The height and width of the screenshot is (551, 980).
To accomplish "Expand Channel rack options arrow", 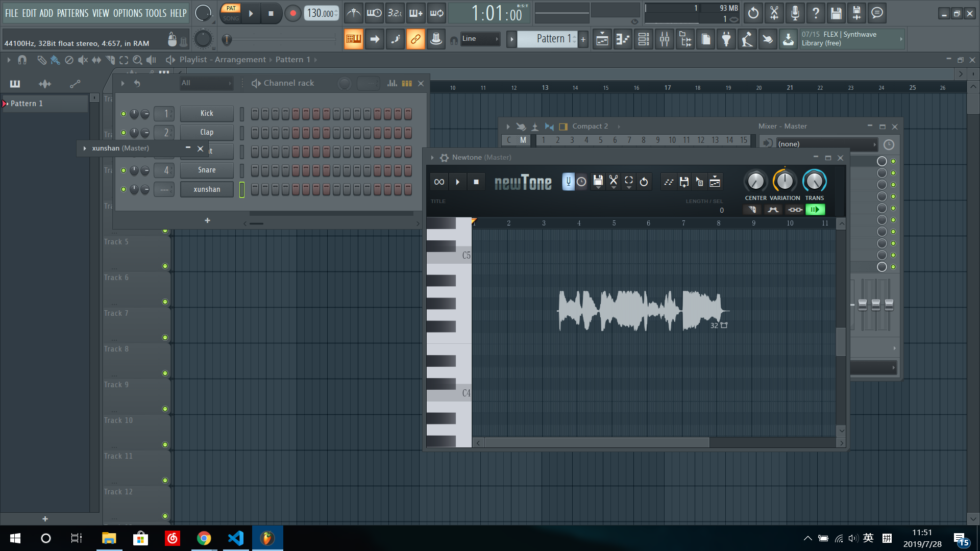I will [x=122, y=83].
